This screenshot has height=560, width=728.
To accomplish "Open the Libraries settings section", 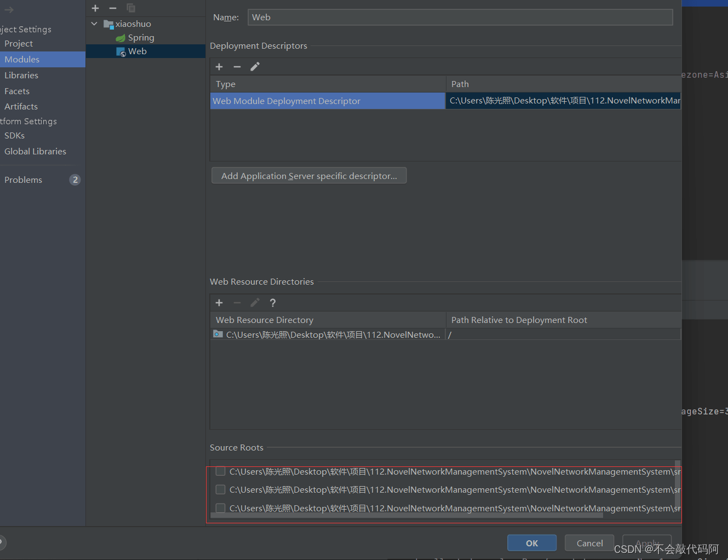I will (21, 76).
